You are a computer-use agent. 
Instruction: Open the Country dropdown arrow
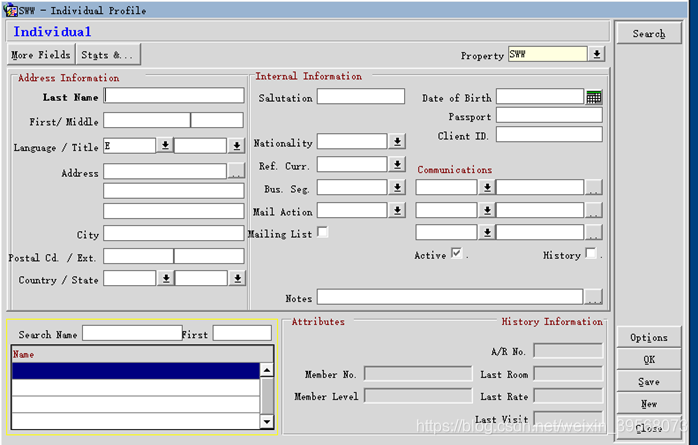(165, 278)
